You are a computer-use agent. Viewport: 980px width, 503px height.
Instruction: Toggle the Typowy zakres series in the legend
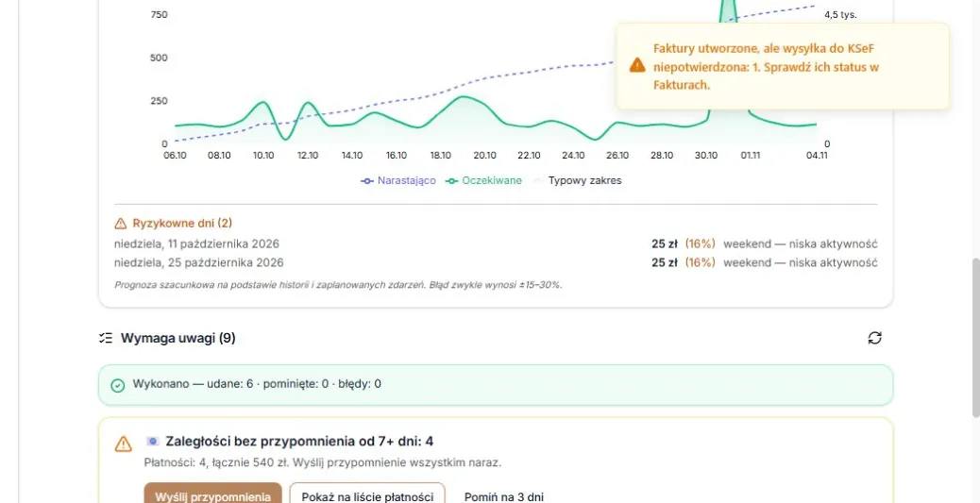576,180
